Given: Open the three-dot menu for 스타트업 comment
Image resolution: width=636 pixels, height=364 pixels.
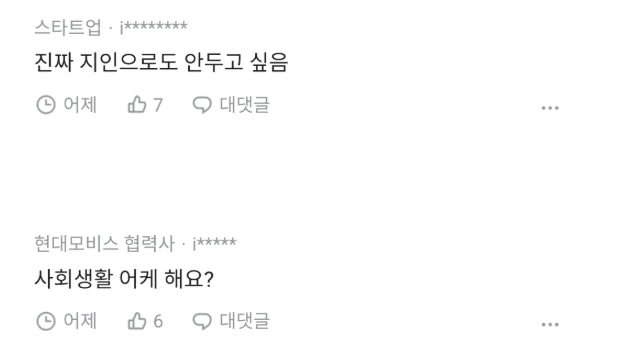Looking at the screenshot, I should tap(550, 108).
